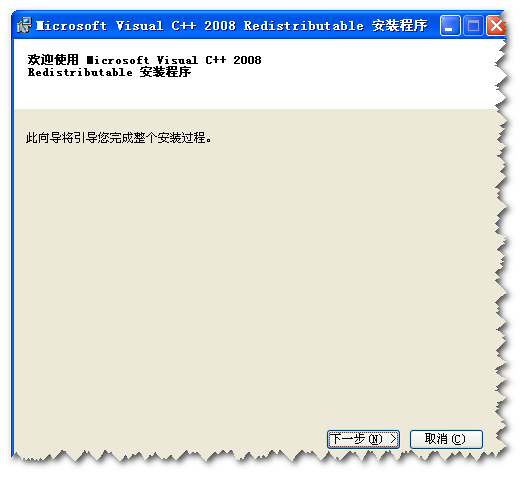
Task: Click the 下一步(N) button
Action: tap(363, 439)
